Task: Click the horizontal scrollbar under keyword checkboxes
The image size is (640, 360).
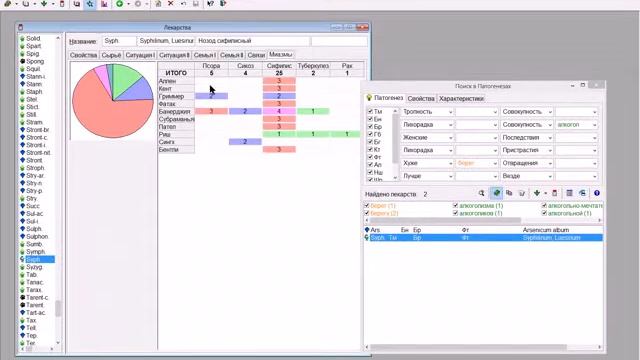Action: (x=483, y=220)
